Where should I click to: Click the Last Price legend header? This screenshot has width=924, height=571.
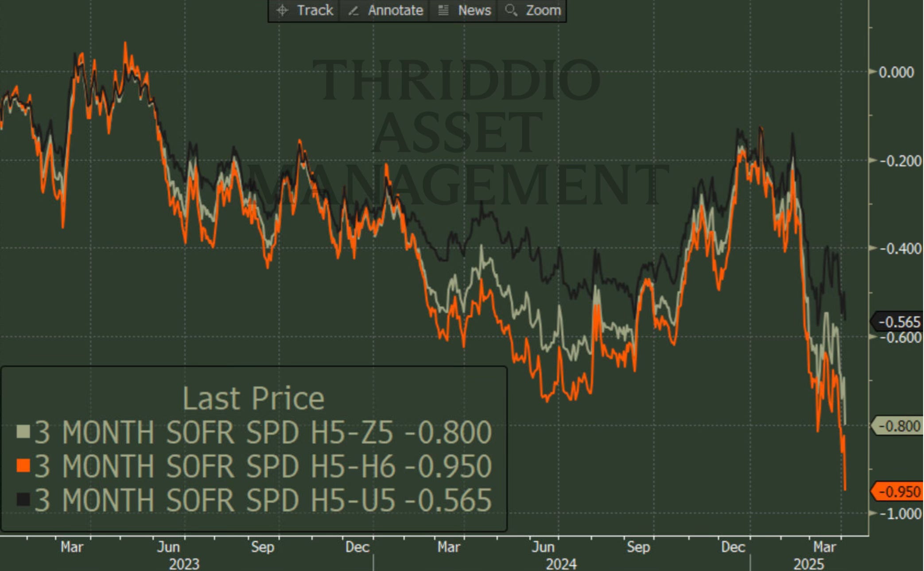click(253, 398)
